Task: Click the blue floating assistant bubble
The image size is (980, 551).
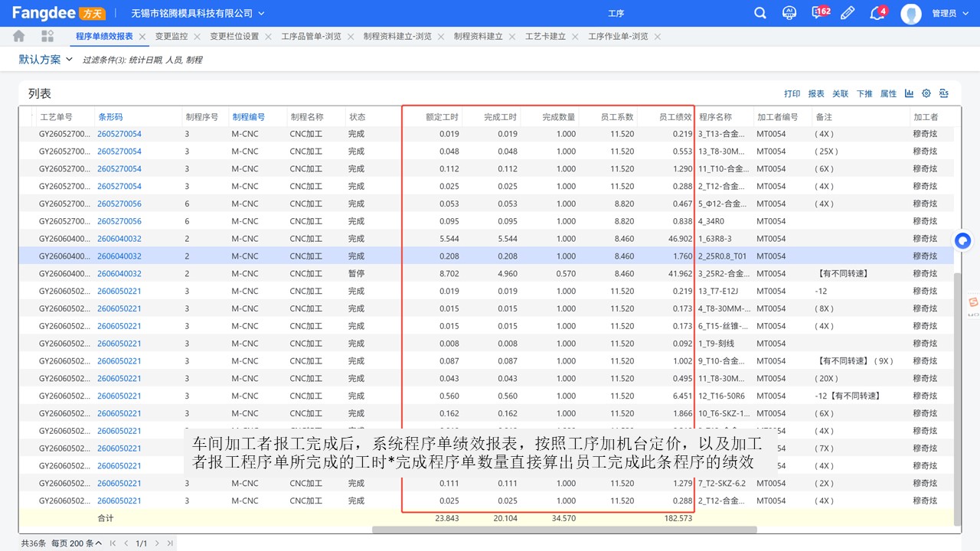Action: [963, 241]
